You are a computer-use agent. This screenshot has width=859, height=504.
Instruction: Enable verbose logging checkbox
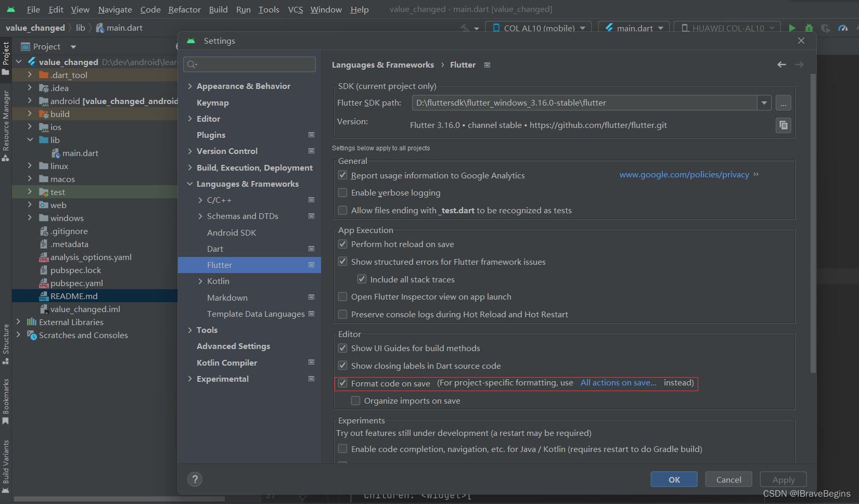click(x=342, y=192)
